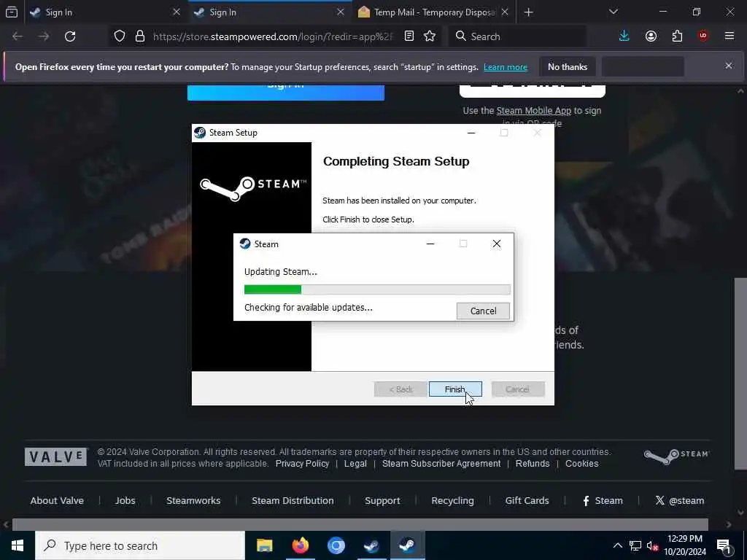Open the network tray icon
Viewport: 747px width, 560px height.
click(635, 545)
